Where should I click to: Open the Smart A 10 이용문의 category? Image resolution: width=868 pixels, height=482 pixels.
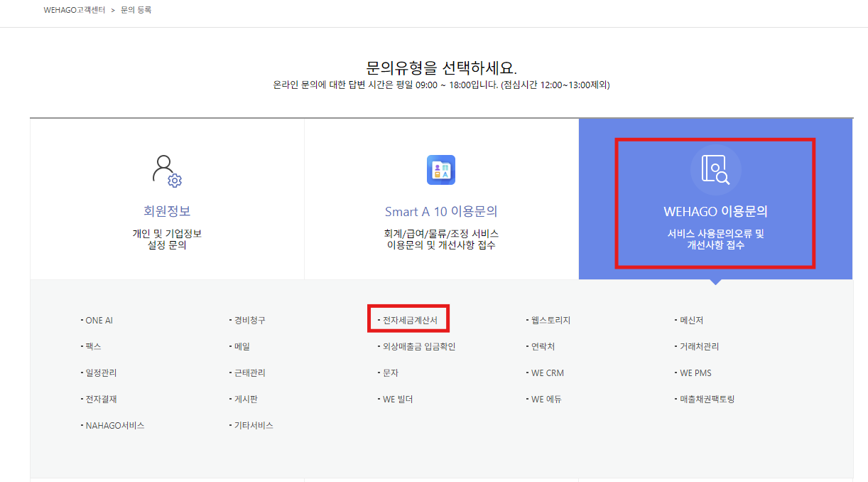[x=441, y=199]
